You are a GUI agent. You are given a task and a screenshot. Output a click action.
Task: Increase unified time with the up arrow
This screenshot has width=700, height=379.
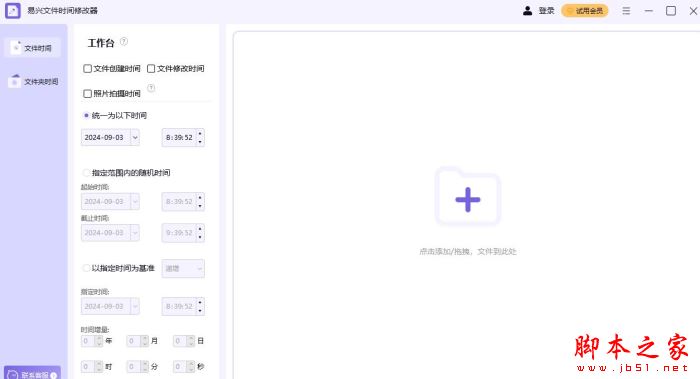200,133
